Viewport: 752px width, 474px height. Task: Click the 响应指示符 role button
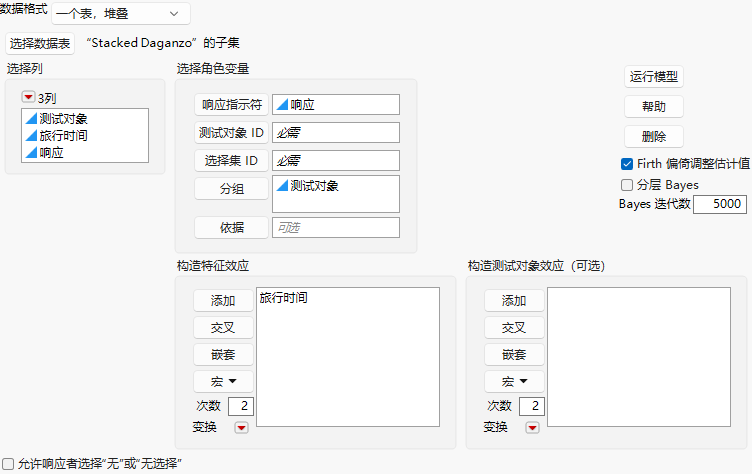pos(232,105)
